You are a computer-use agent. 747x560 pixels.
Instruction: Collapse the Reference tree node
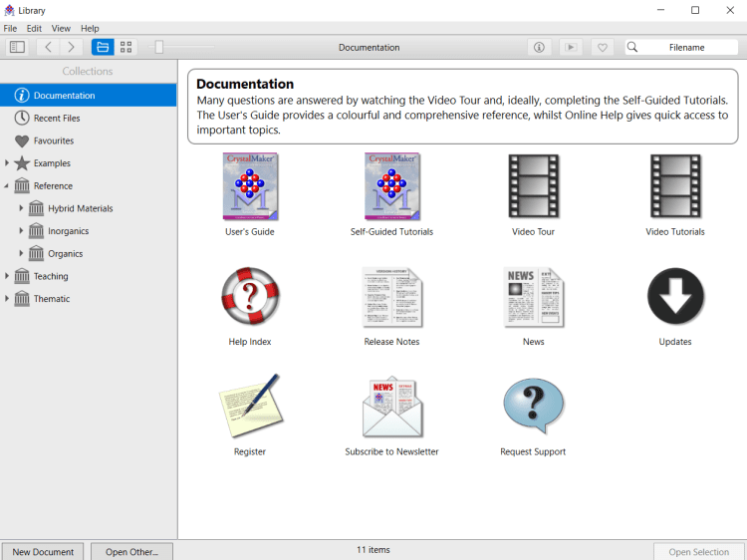[6, 186]
